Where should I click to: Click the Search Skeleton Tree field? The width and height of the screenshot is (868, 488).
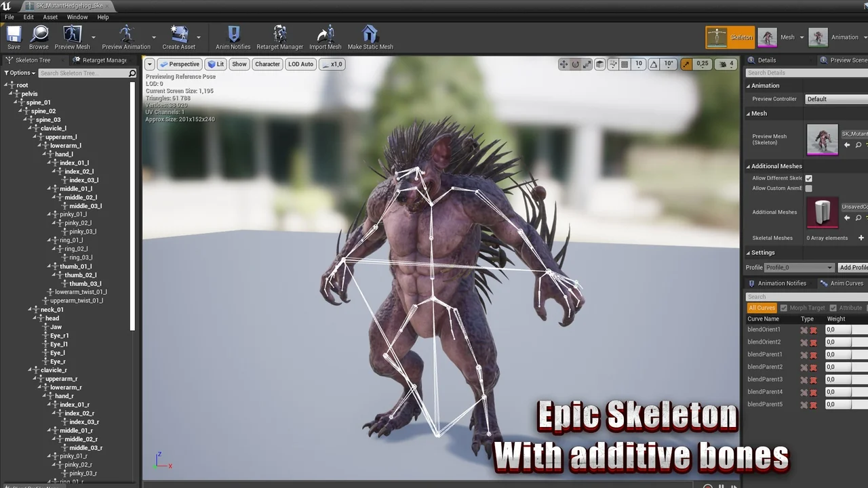point(83,73)
